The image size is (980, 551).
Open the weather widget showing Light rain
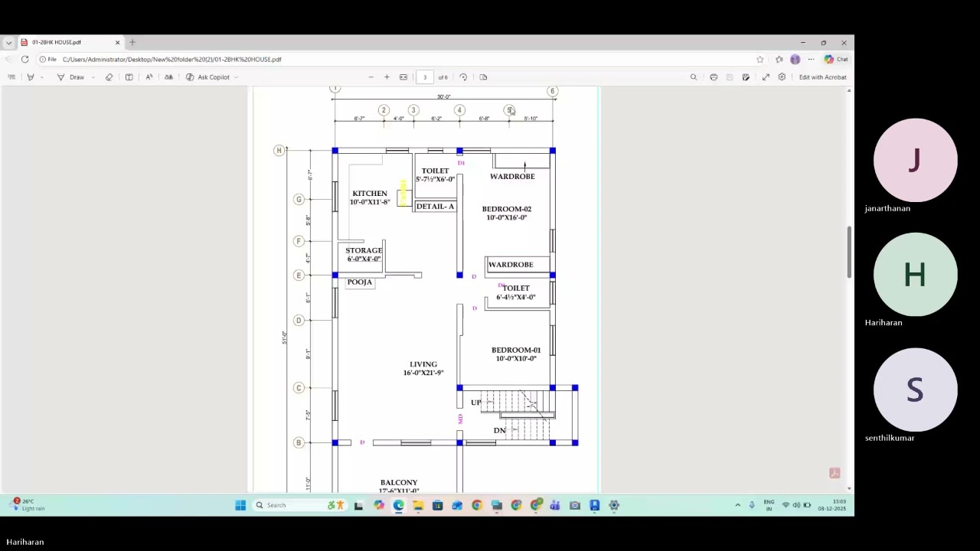[x=27, y=505]
